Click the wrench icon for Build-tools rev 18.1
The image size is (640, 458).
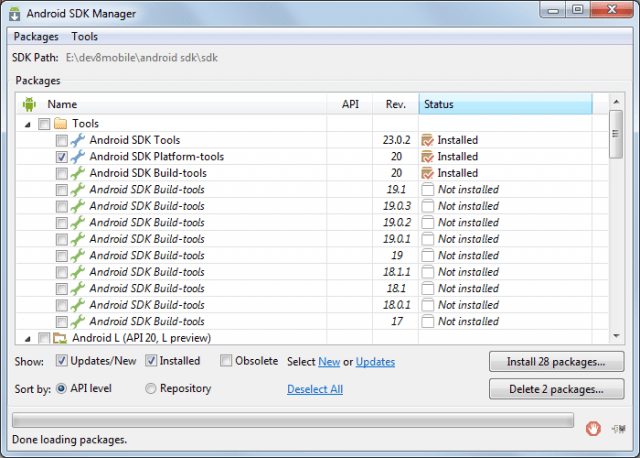(78, 289)
